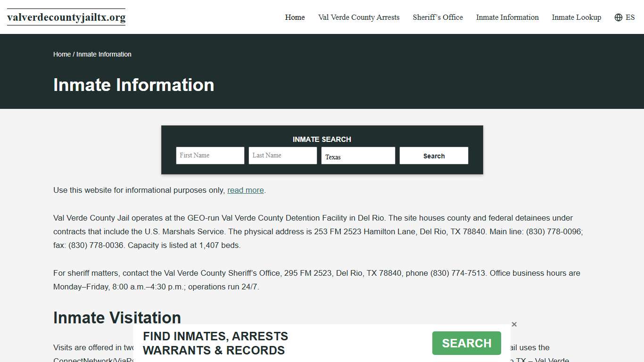Open the Inmate Information nav item
The image size is (644, 362).
coord(507,17)
